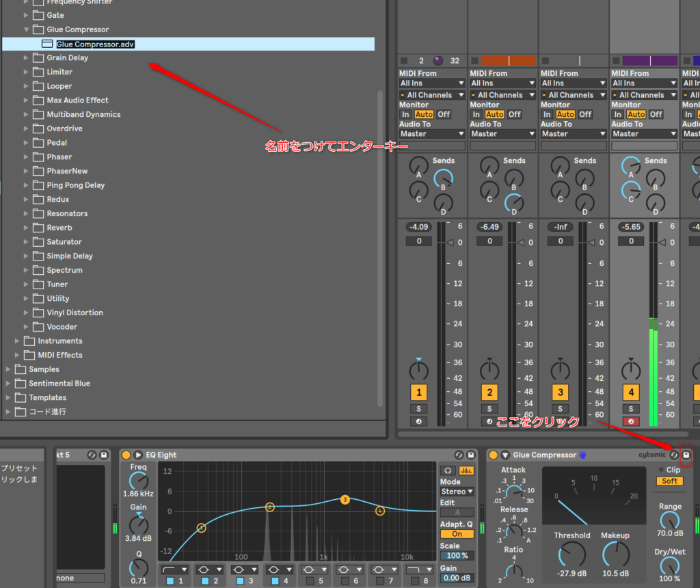Toggle EQ Eight spectrum analyzer display icon

pos(467,470)
